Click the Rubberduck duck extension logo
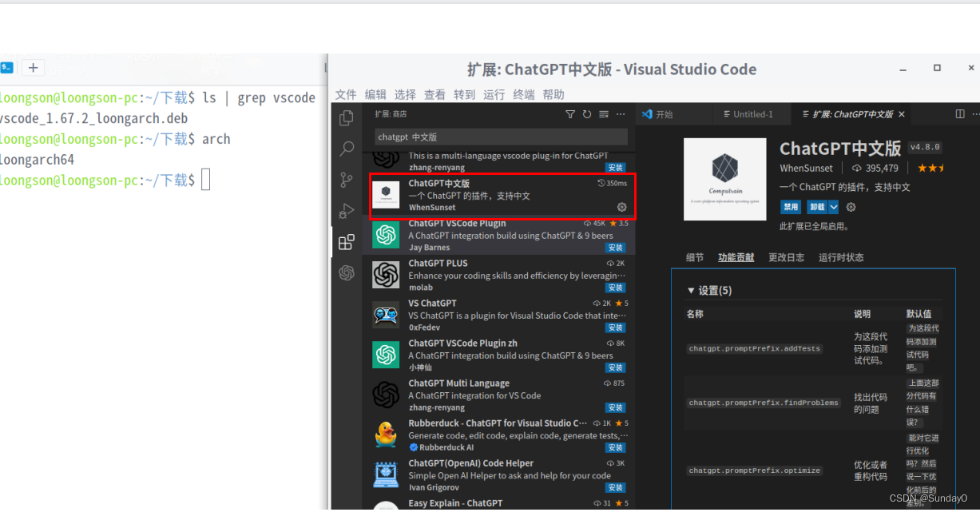Screen dimensions: 980x512 click(386, 435)
